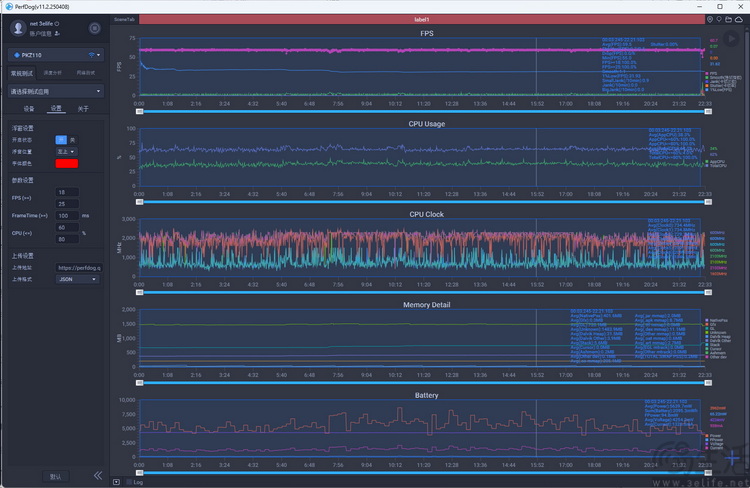Click right handle of CPU Clock range slider
The height and width of the screenshot is (488, 750).
[708, 292]
